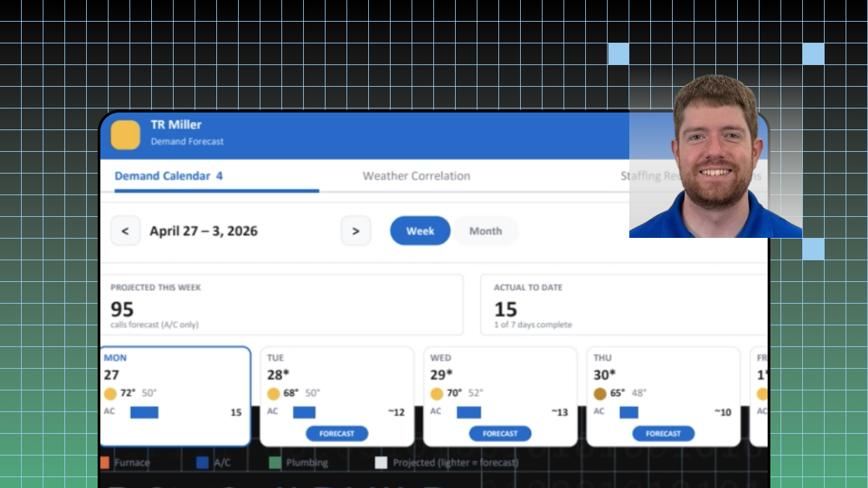Click 'calls forecast (A/C only)' text
The image size is (868, 488).
coord(155,325)
